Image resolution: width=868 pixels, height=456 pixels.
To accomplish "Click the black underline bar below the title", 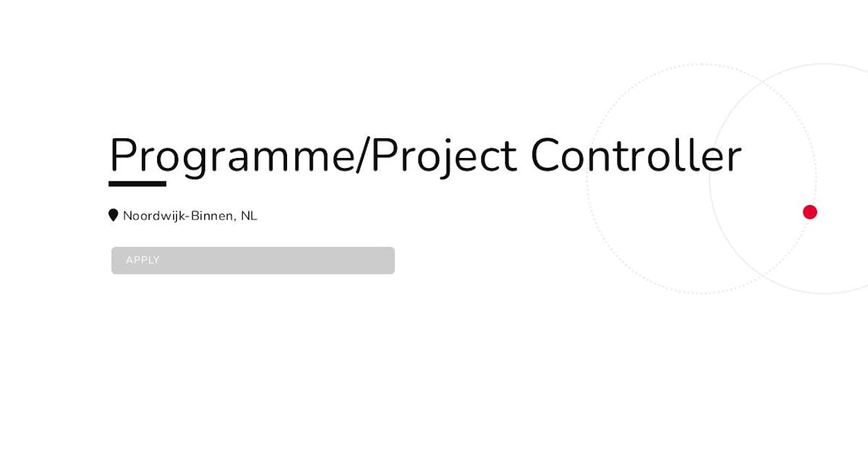I will [137, 184].
